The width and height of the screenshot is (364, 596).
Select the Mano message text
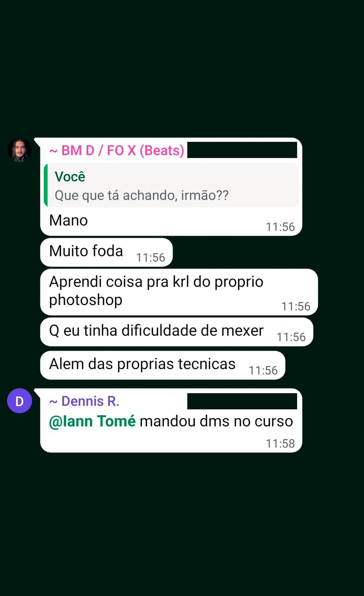68,221
